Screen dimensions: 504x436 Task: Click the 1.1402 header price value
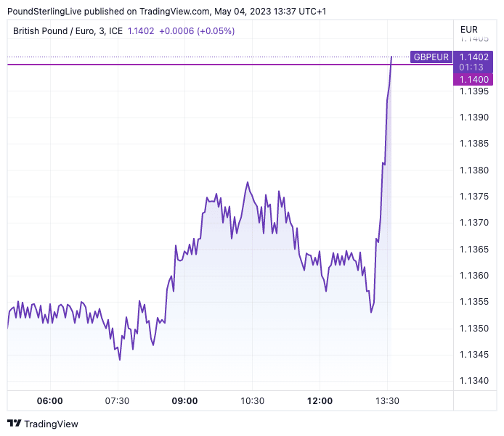click(x=140, y=30)
